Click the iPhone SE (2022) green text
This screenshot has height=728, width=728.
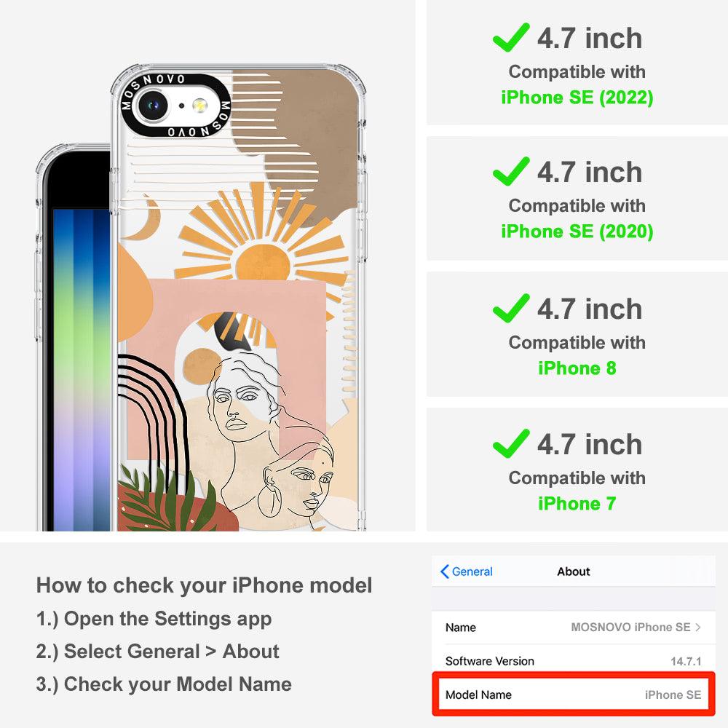[x=577, y=98]
